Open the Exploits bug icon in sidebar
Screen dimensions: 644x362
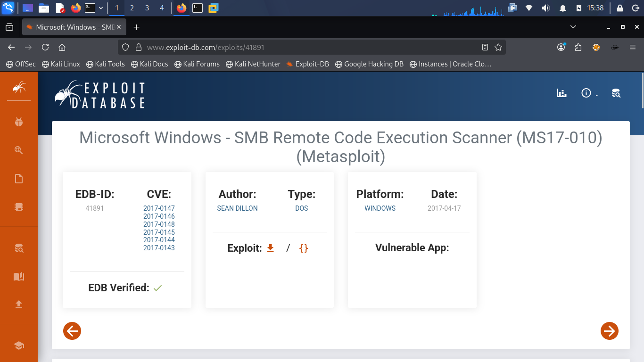click(x=19, y=122)
